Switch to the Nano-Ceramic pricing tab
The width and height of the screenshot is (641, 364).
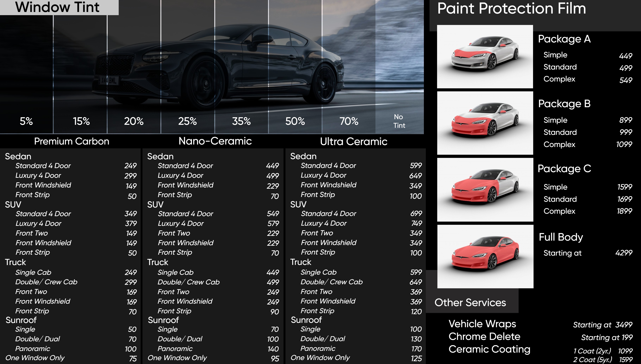(x=216, y=141)
